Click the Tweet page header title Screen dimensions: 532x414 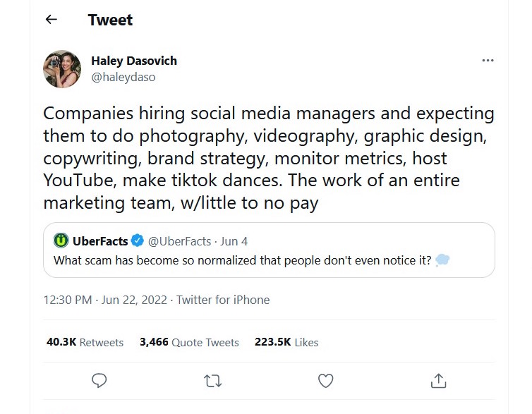point(110,20)
